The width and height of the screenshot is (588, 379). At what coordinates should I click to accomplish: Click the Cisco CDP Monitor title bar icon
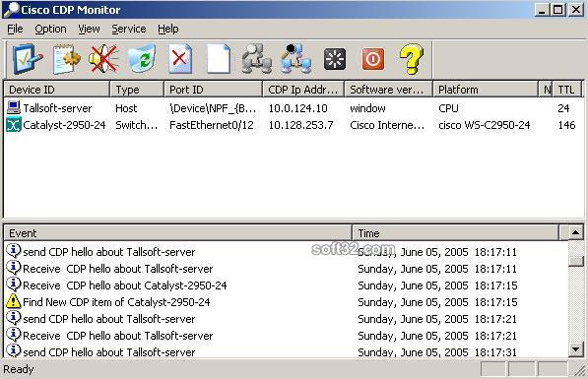pyautogui.click(x=11, y=10)
